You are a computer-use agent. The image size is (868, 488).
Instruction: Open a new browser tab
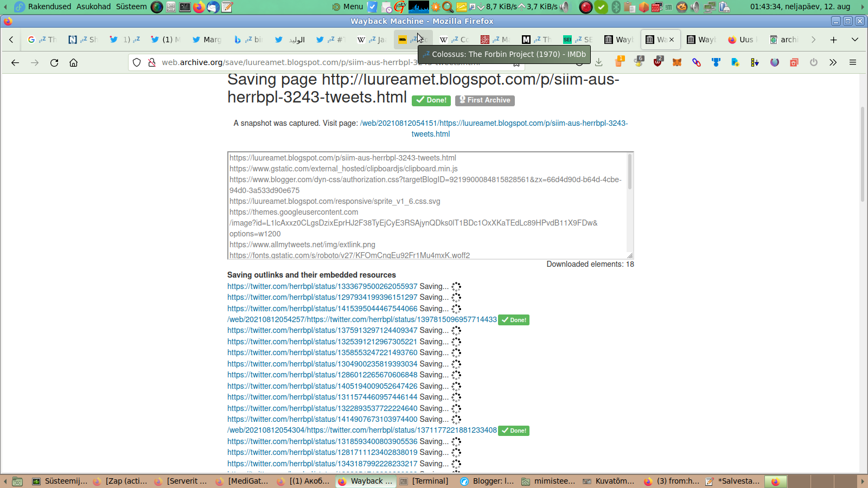834,40
